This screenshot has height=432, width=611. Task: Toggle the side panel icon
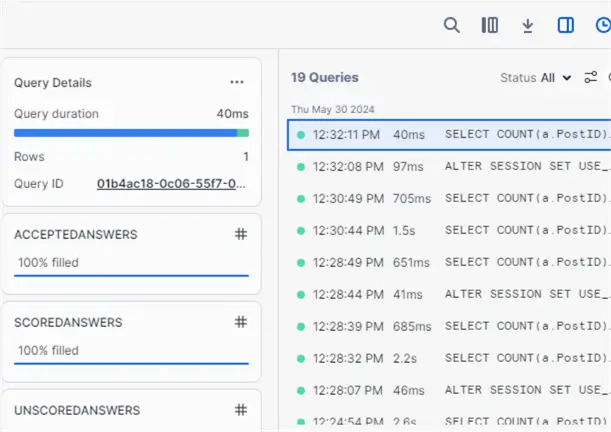pos(565,25)
